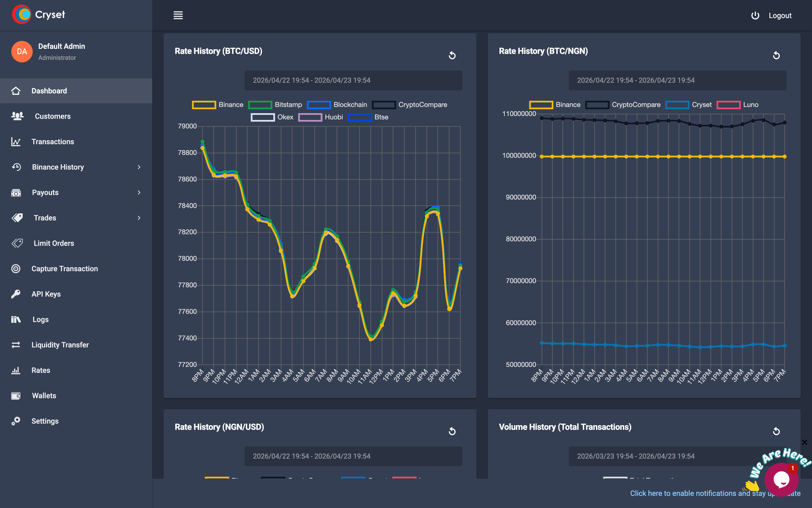Toggle CryptoCompare series in BTC/USD legend
The width and height of the screenshot is (812, 508).
point(409,105)
